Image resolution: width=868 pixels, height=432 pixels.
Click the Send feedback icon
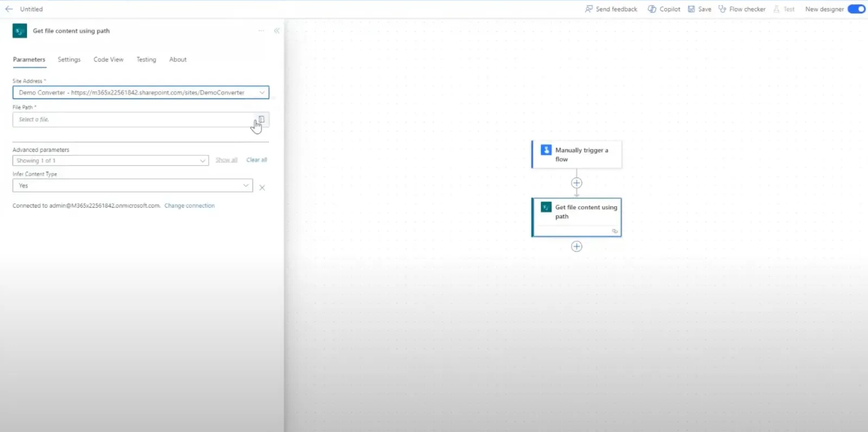[589, 9]
